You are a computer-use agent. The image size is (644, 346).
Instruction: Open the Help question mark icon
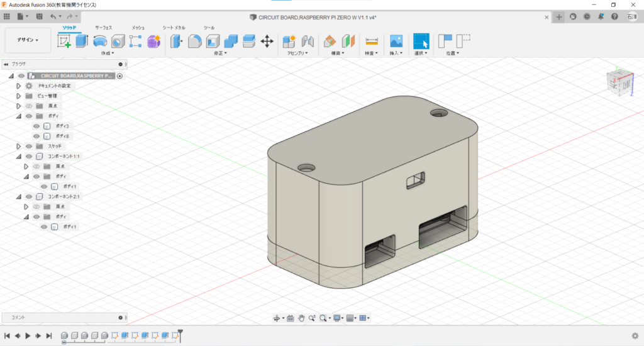click(x=614, y=16)
